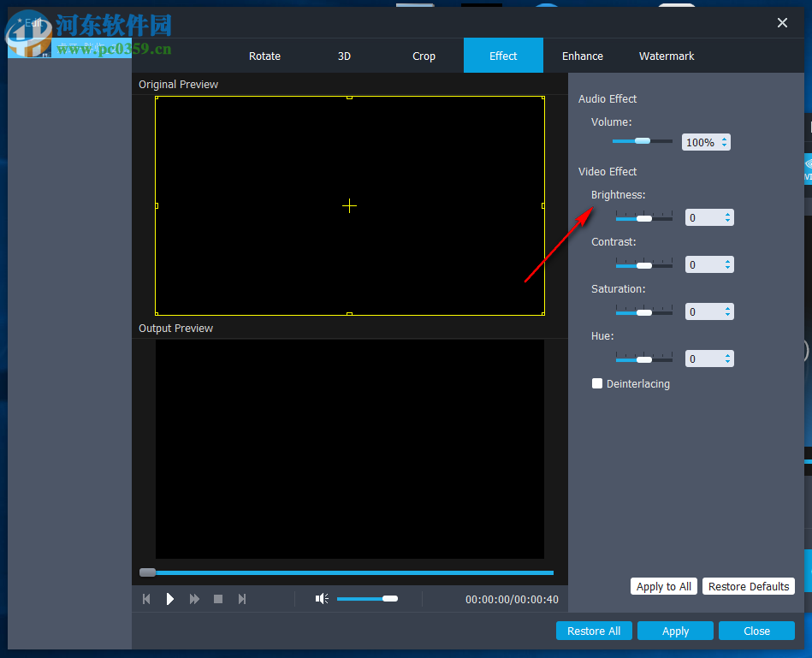This screenshot has width=812, height=658.
Task: Open the Watermark tab
Action: 667,56
